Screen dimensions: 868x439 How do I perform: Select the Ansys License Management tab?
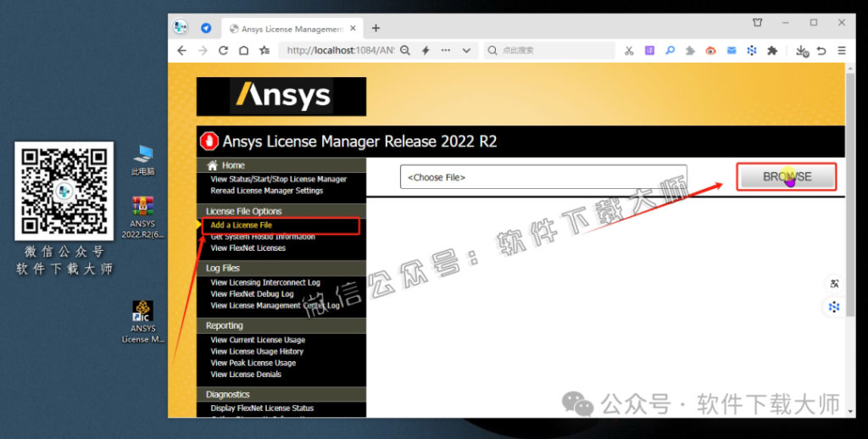point(292,29)
